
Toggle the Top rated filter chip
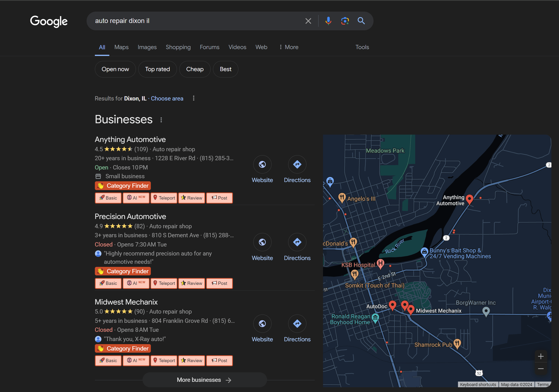click(157, 69)
